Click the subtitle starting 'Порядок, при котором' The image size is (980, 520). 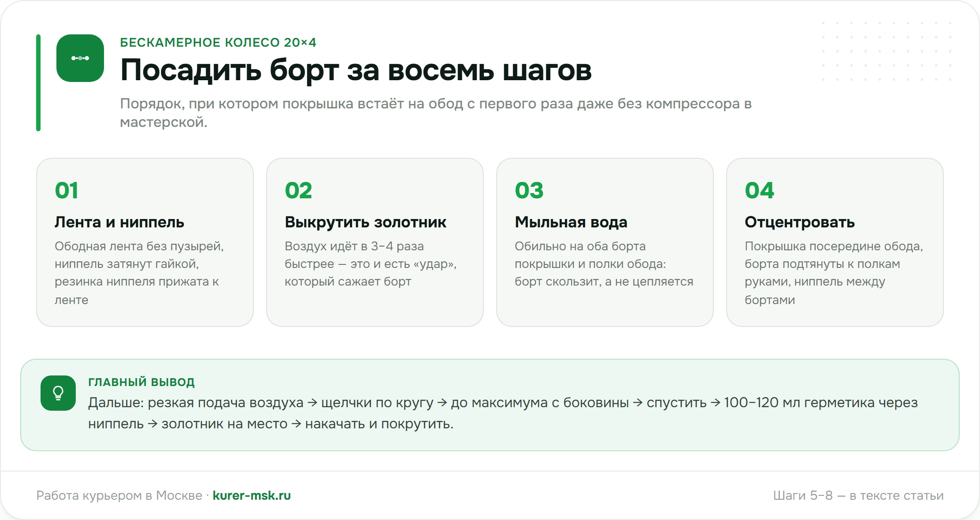coord(436,113)
